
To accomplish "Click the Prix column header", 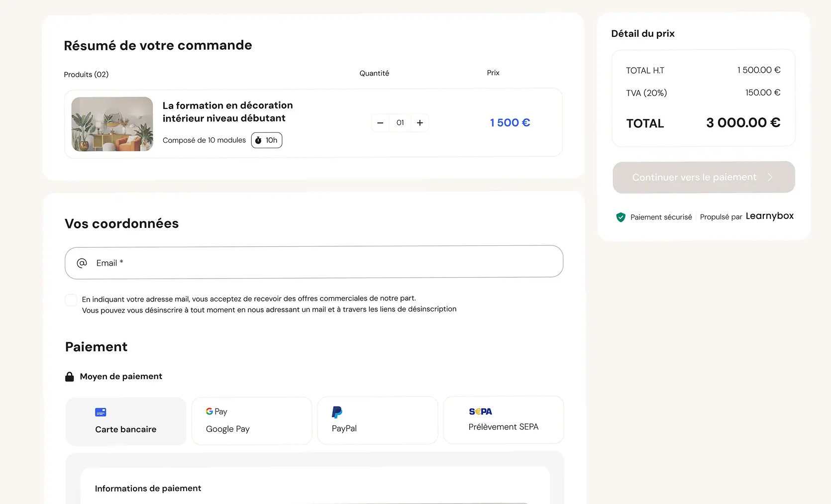I will (x=493, y=73).
